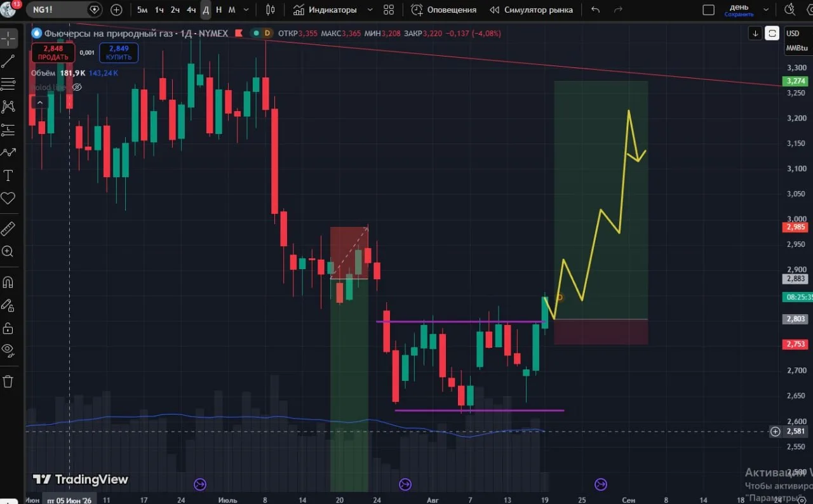Open the heart icons and emoji tool

point(8,198)
